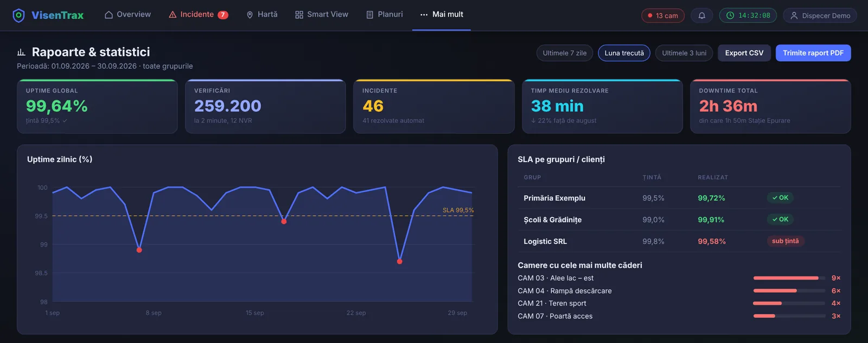
Task: Click the red badge showing 7 incidents
Action: pos(223,15)
